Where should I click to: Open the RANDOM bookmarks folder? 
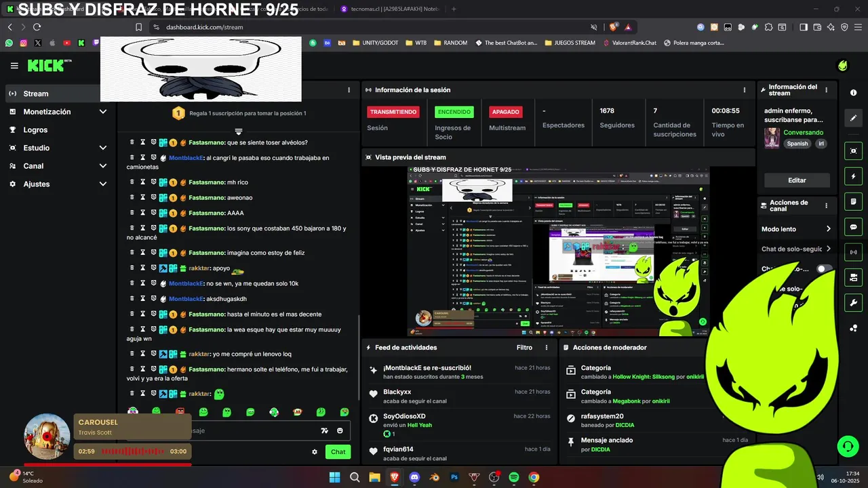450,43
